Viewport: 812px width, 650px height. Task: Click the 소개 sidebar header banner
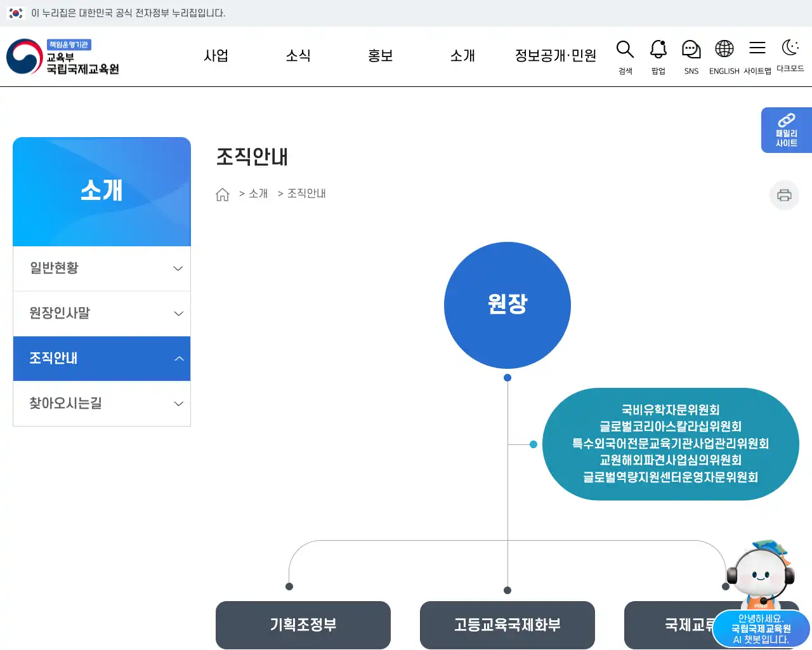pos(101,192)
